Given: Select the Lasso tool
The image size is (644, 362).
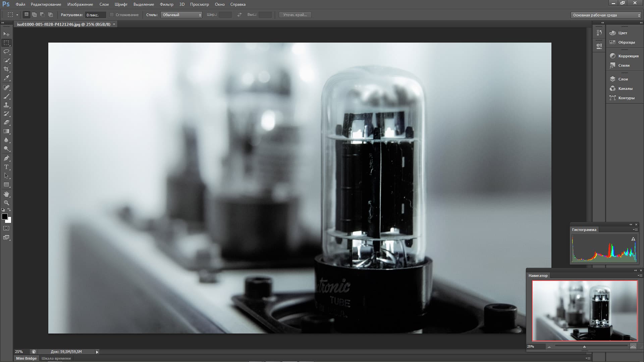Looking at the screenshot, I should click(6, 52).
